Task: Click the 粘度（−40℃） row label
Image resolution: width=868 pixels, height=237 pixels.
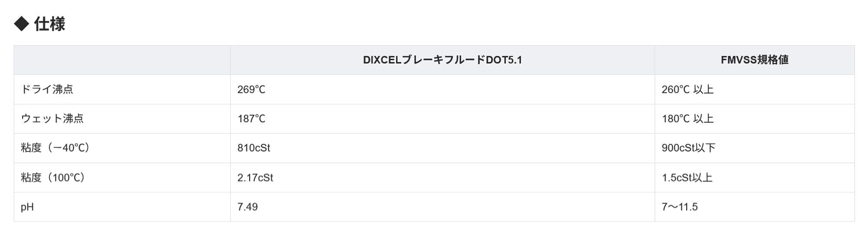Action: tap(55, 148)
